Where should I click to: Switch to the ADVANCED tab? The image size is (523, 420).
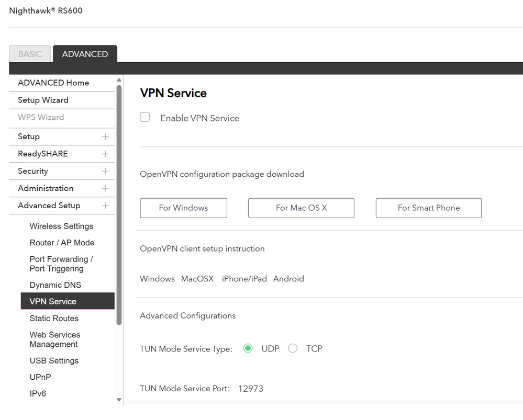pyautogui.click(x=85, y=54)
